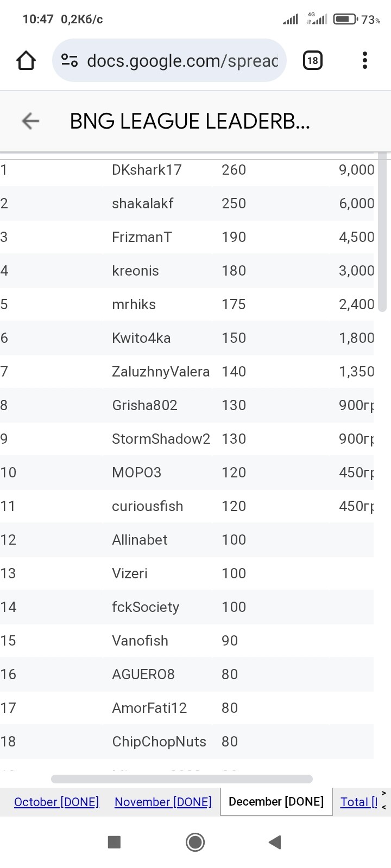Switch to the November [DONE] sheet
The width and height of the screenshot is (391, 868).
pos(163,802)
